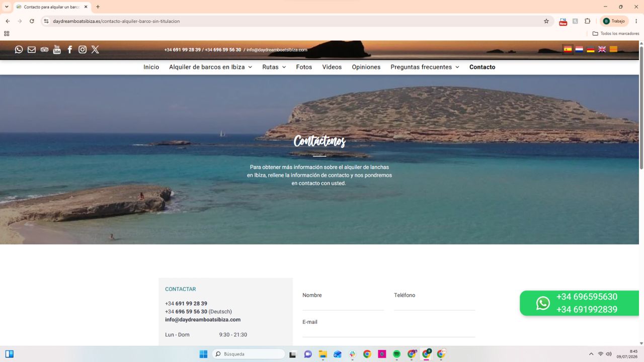The image size is (644, 362).
Task: Switch site language with the German flag
Action: click(x=591, y=49)
